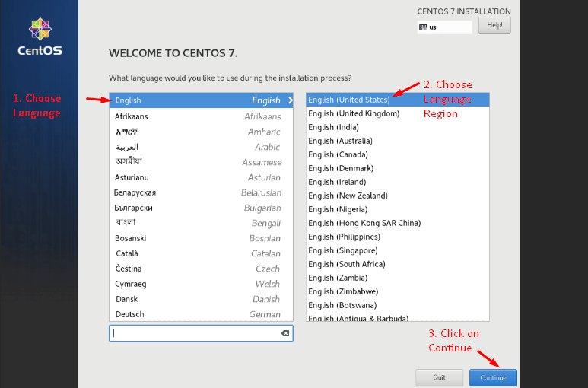The height and width of the screenshot is (388, 588).
Task: Select Cymraeg (Welsh) language row
Action: (x=201, y=284)
